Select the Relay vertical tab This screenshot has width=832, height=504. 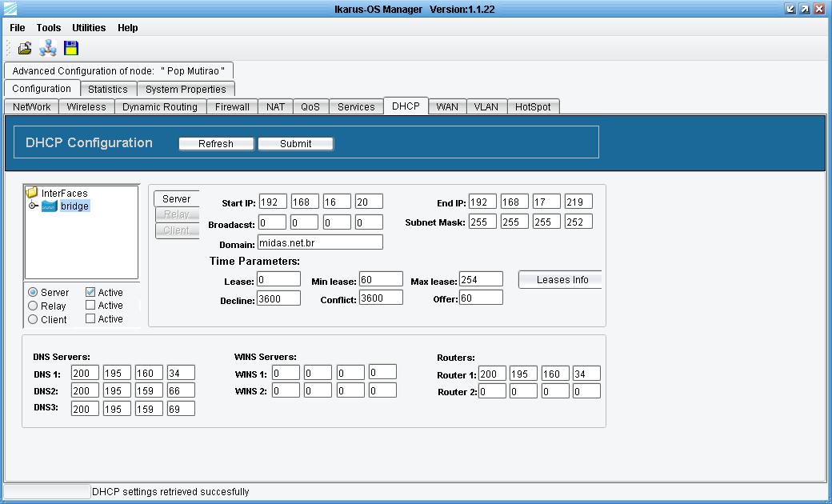pyautogui.click(x=177, y=214)
